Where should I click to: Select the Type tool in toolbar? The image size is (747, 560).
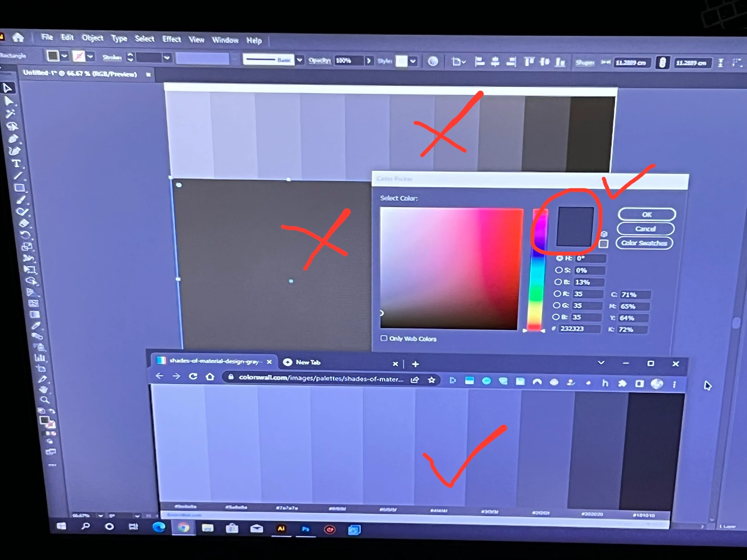pos(16,163)
